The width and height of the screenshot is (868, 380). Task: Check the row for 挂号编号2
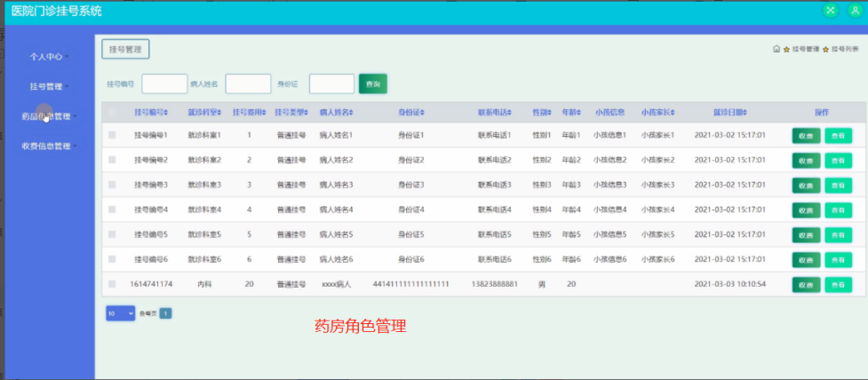pyautogui.click(x=112, y=160)
